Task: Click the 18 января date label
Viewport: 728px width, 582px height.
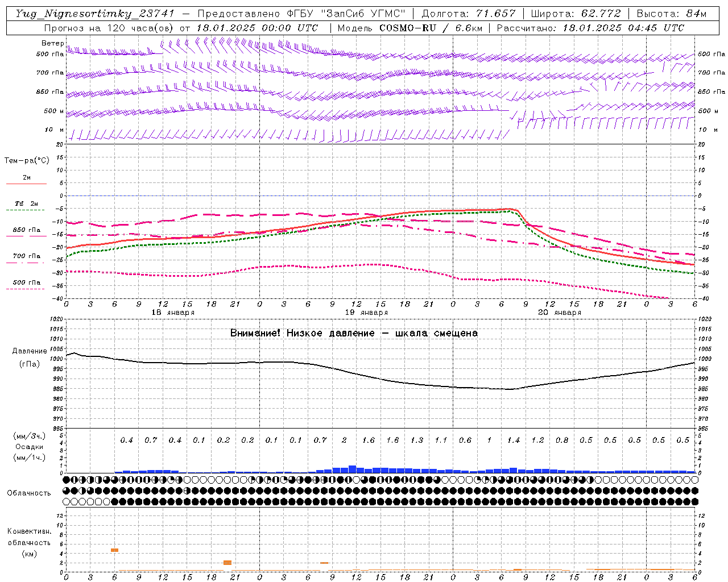Action: tap(173, 313)
